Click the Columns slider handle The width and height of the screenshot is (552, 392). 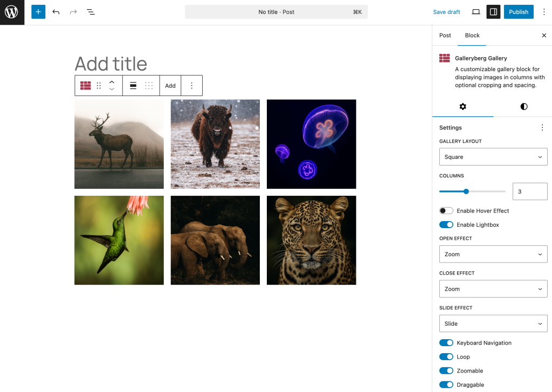(466, 191)
